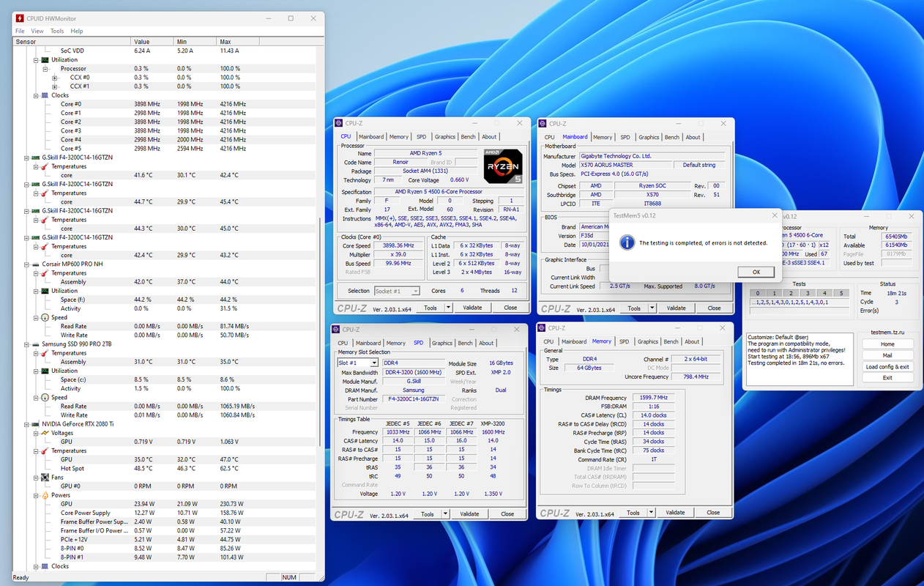Click Validate in CPU-Z Processor window
Screen dimensions: 924x586
point(473,308)
